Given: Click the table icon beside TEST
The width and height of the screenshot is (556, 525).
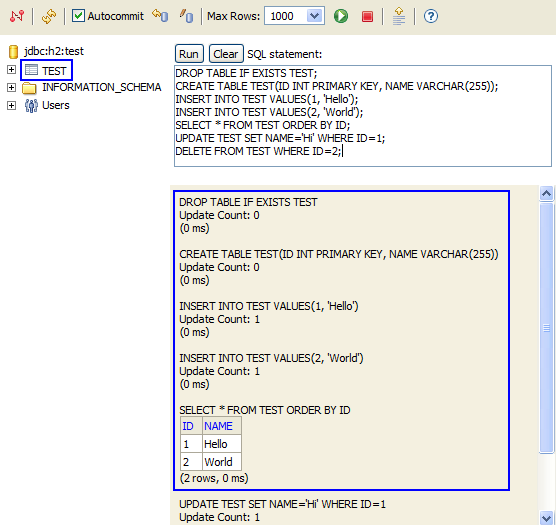Looking at the screenshot, I should pos(31,70).
